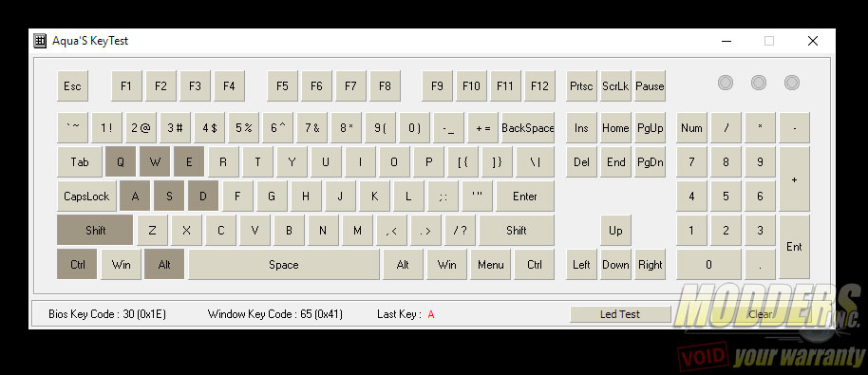Click the Esc key

pyautogui.click(x=72, y=85)
